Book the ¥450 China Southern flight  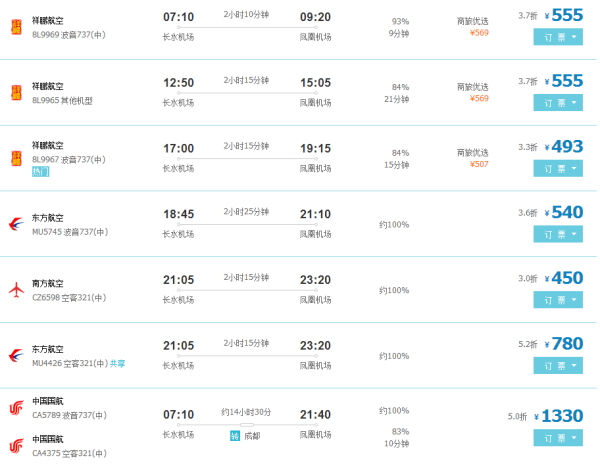558,300
